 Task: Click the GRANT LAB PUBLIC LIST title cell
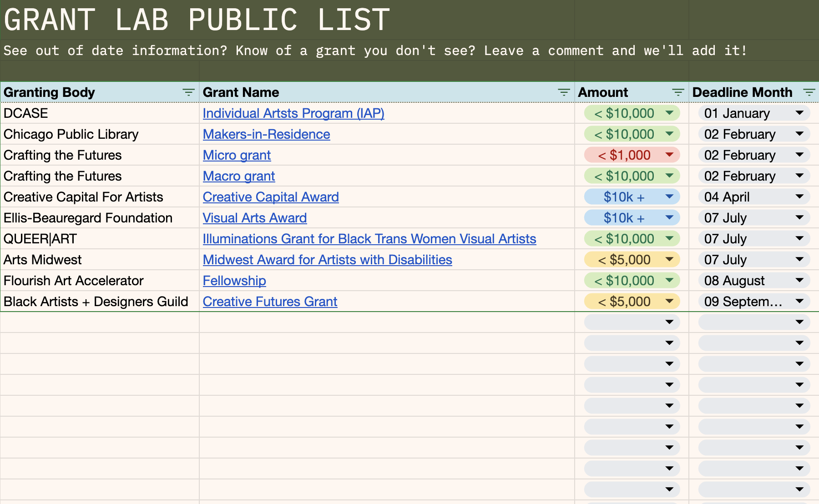pos(196,19)
